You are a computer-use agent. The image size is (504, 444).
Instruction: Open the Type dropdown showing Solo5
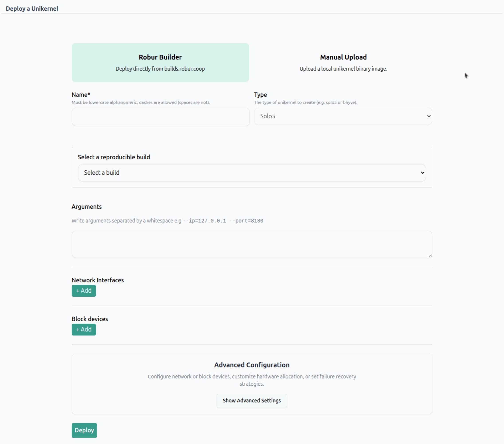pos(343,116)
